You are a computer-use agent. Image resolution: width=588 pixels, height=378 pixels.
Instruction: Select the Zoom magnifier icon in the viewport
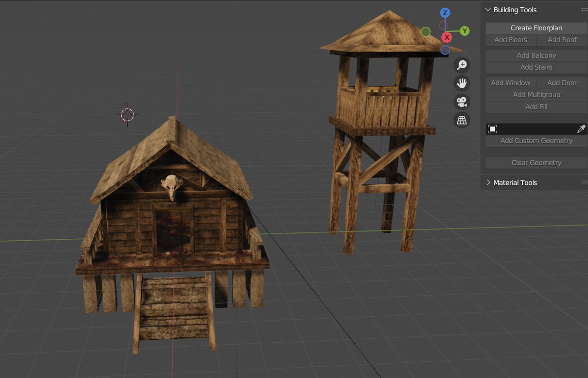click(461, 65)
